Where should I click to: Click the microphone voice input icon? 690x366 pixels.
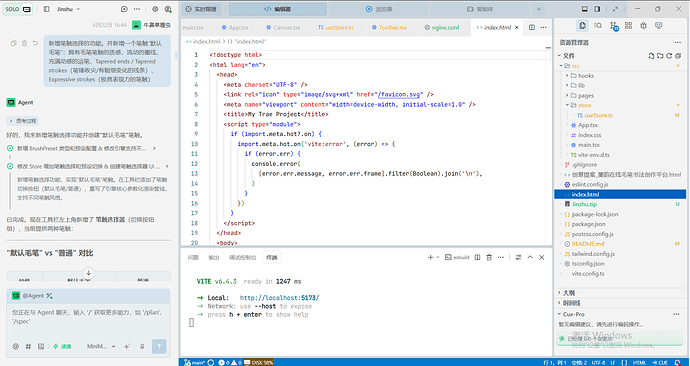pos(142,346)
